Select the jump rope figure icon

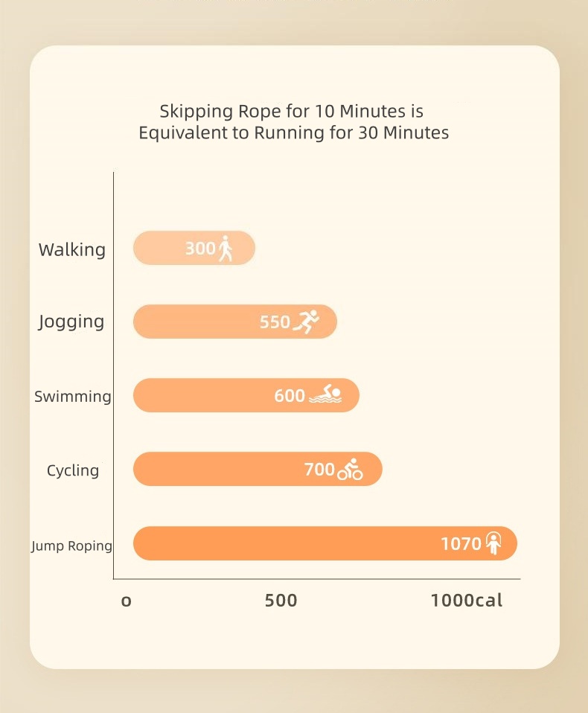[493, 544]
